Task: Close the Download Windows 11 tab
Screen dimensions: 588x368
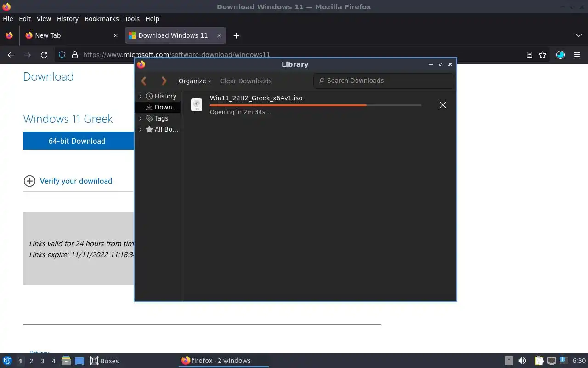Action: pyautogui.click(x=219, y=35)
